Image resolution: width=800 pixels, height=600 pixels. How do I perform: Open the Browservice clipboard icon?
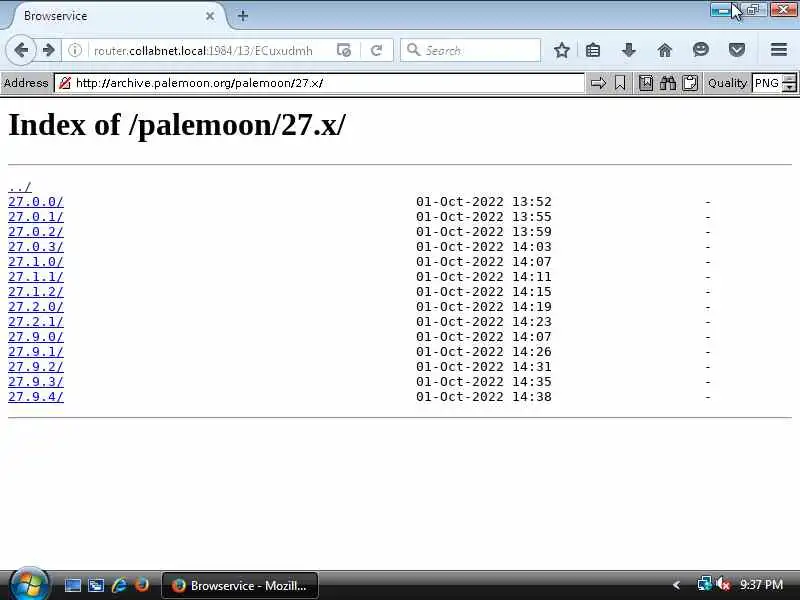[690, 83]
